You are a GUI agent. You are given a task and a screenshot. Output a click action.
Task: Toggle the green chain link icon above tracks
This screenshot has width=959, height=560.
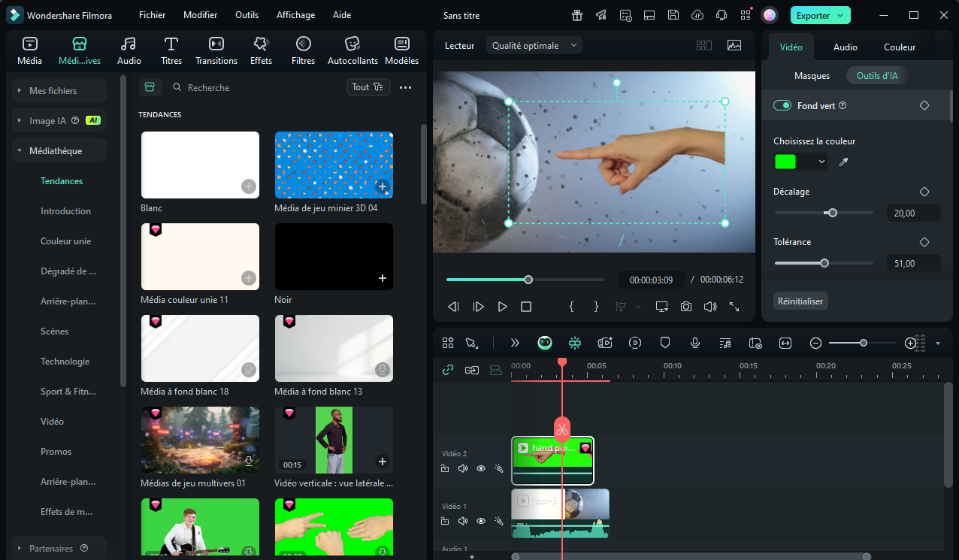448,370
